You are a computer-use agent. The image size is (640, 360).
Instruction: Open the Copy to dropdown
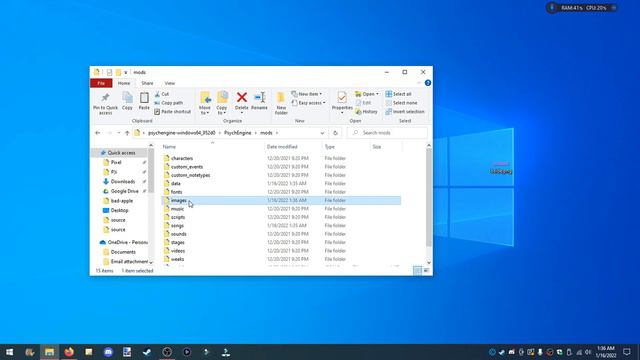pyautogui.click(x=222, y=111)
